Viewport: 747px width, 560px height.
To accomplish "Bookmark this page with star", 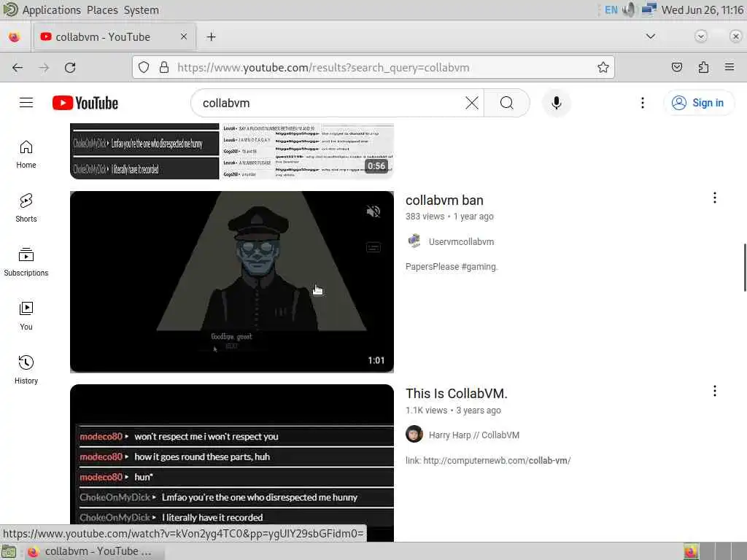I will [603, 68].
